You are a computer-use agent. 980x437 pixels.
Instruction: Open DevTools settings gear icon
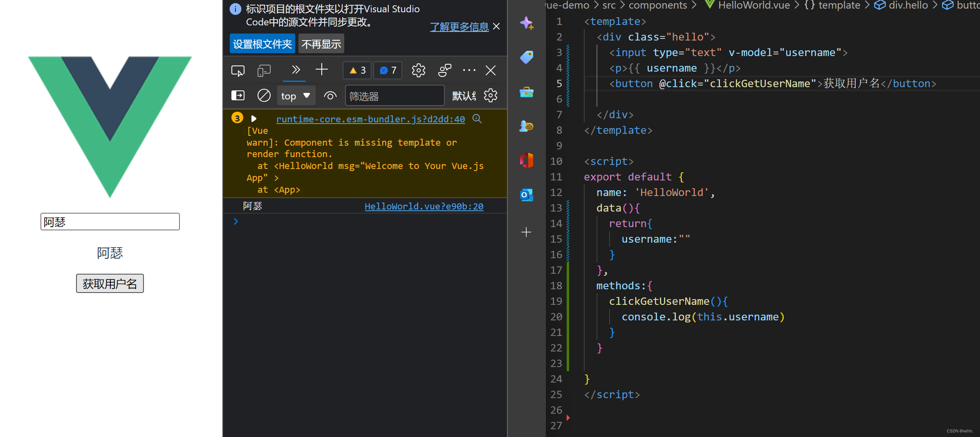[418, 70]
